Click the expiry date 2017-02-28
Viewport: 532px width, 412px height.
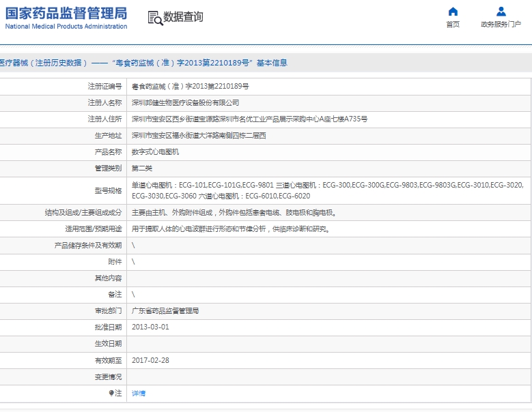150,360
